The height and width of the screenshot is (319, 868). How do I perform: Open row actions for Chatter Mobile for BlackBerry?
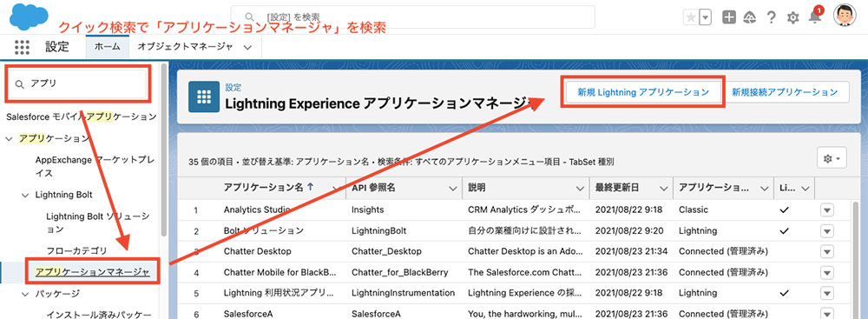pos(826,272)
